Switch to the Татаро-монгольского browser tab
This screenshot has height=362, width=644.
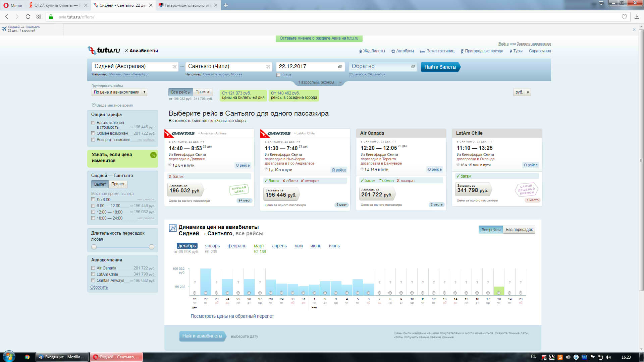(x=188, y=5)
